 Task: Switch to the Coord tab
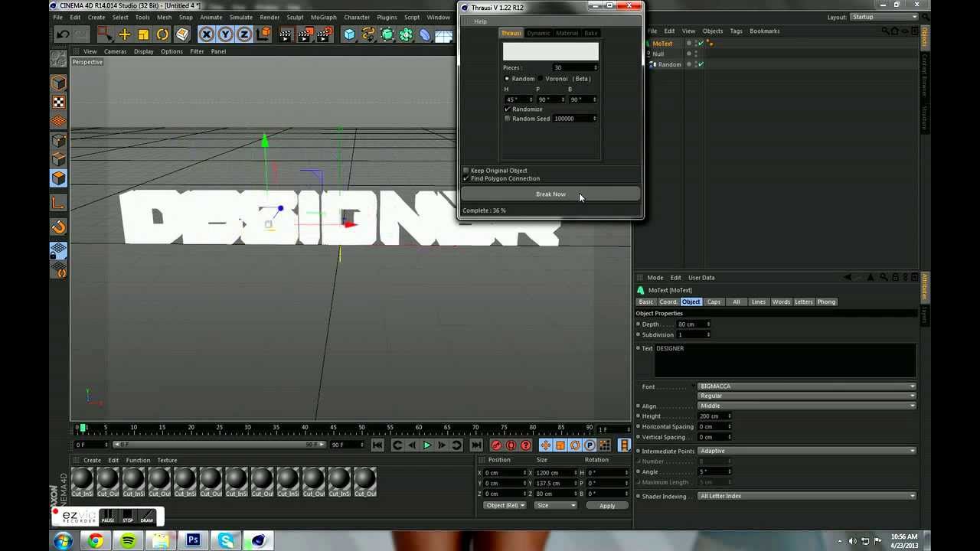pos(668,302)
